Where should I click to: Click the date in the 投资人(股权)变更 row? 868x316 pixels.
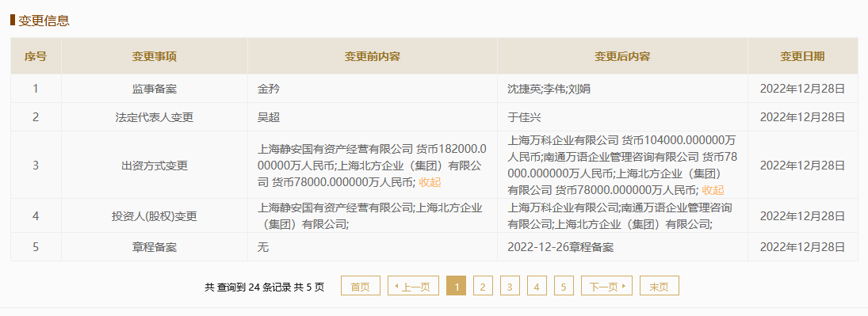[x=803, y=216]
